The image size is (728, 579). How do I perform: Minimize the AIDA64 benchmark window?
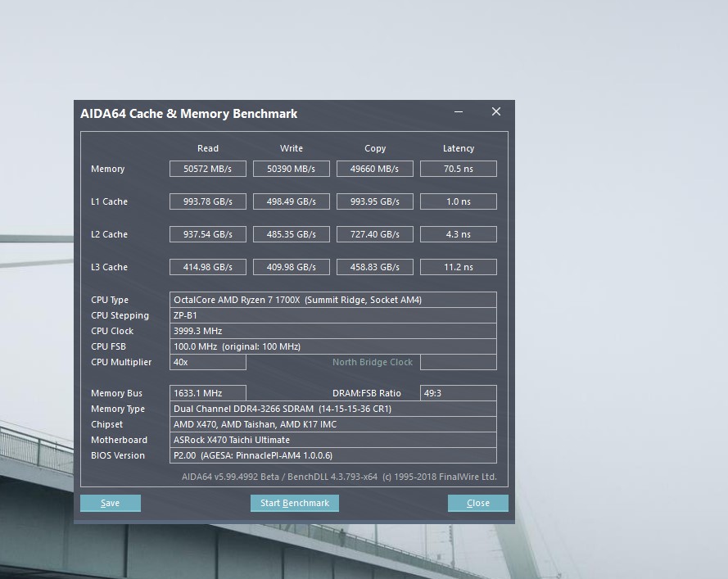tap(459, 112)
